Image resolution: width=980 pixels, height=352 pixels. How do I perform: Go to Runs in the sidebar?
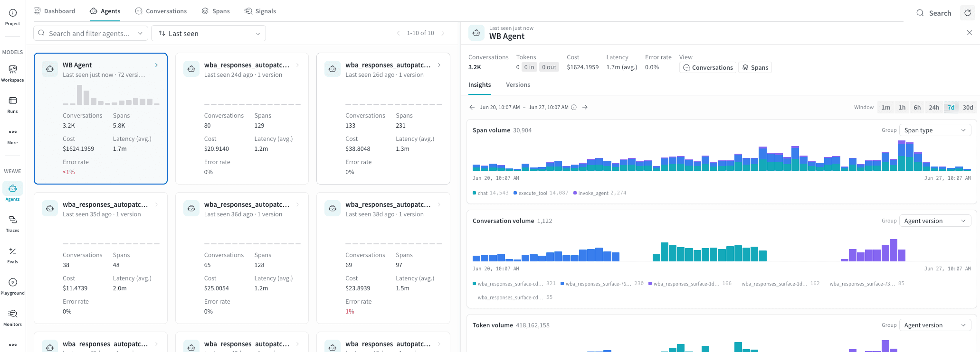pos(13,104)
